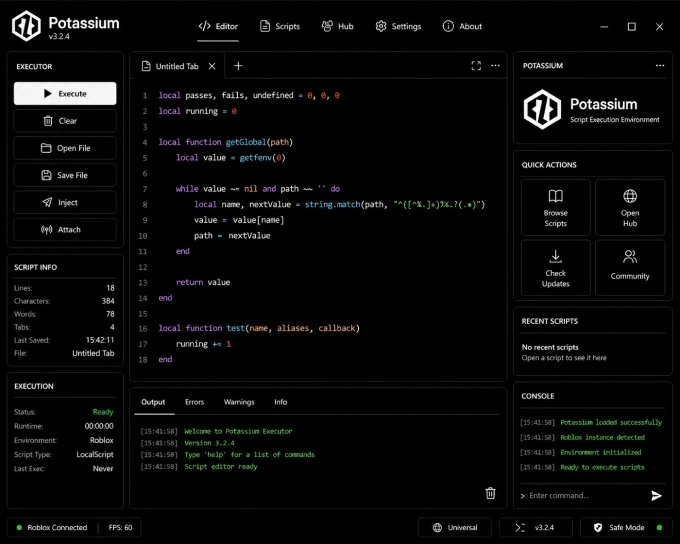Clear the editor with Clear button

(65, 121)
